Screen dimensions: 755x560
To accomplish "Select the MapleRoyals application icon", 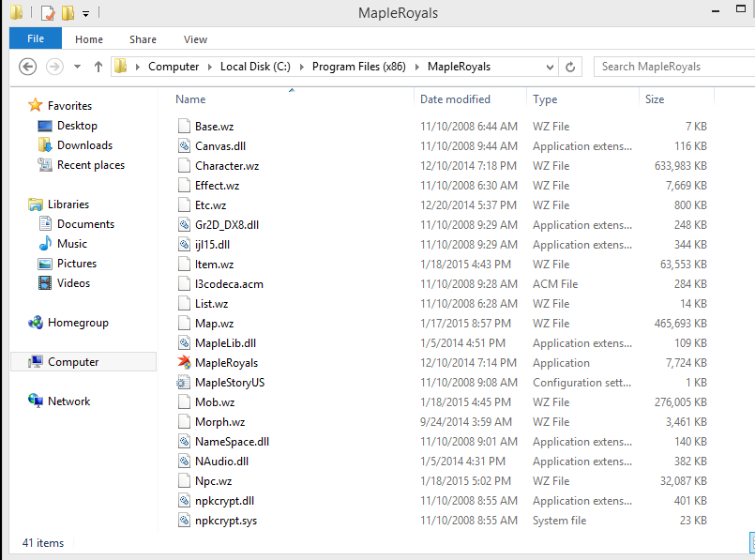I will pos(184,363).
